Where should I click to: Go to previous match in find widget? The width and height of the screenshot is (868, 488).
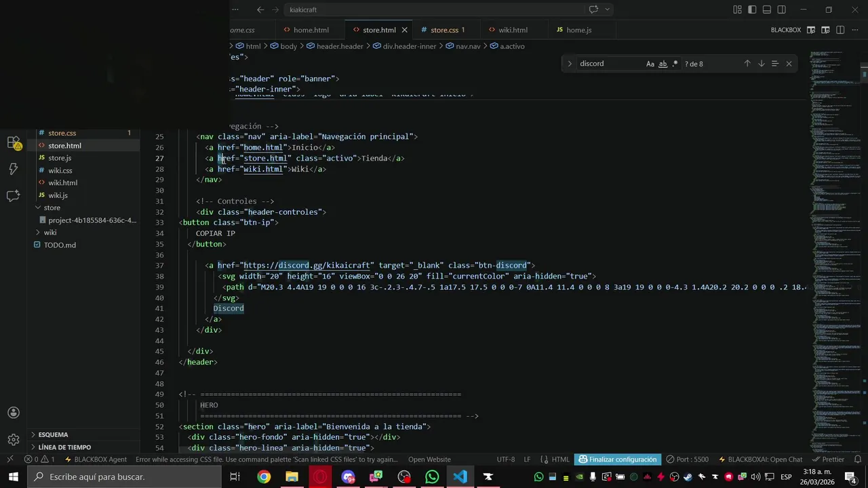point(747,64)
